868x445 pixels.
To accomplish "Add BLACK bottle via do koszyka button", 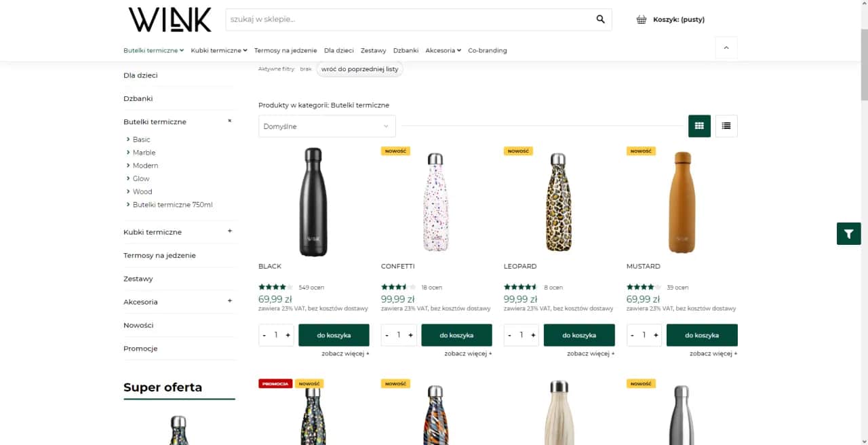I will pos(332,334).
